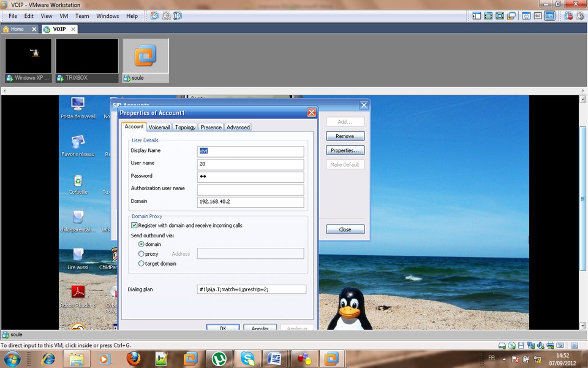Image resolution: width=588 pixels, height=368 pixels.
Task: Select the proxy radio button
Action: [141, 254]
